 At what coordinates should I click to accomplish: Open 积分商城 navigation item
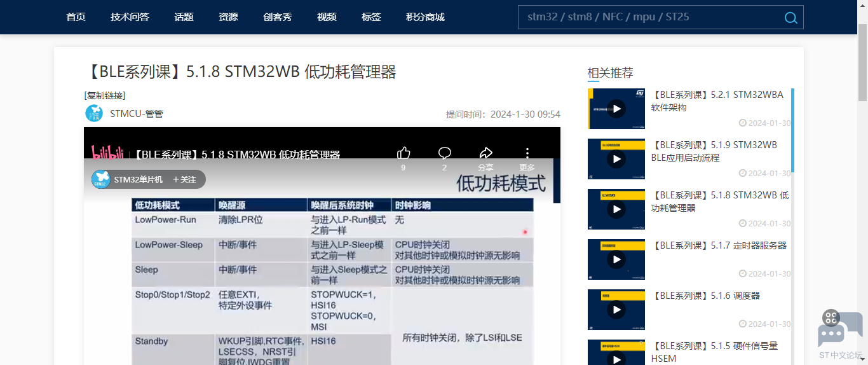425,17
